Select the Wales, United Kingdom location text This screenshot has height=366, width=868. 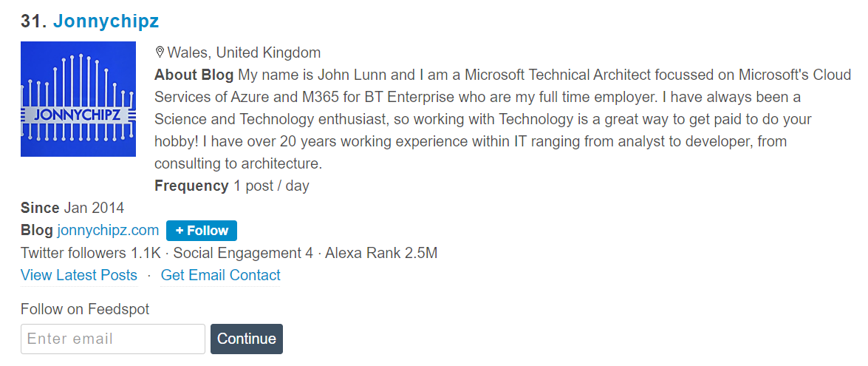click(x=244, y=52)
